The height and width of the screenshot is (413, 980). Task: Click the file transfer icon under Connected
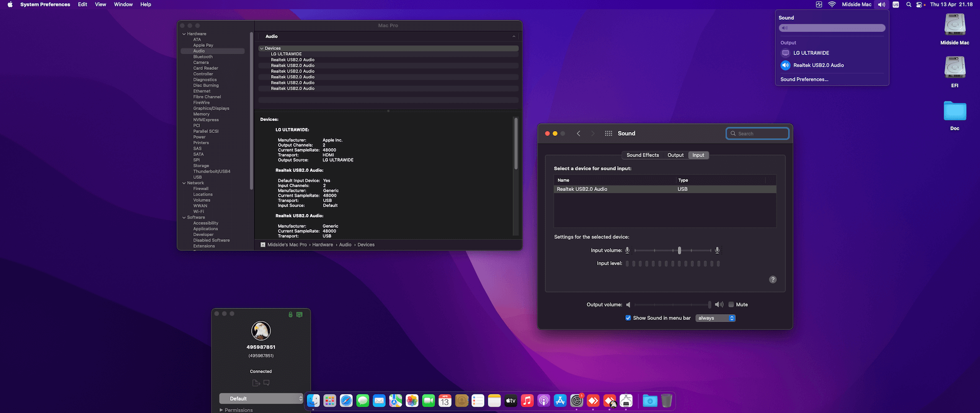coord(256,383)
